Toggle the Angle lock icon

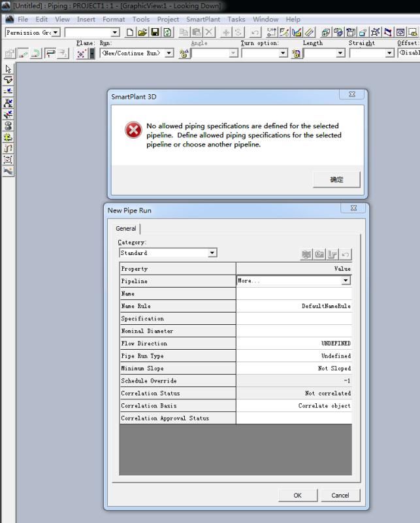coord(184,54)
